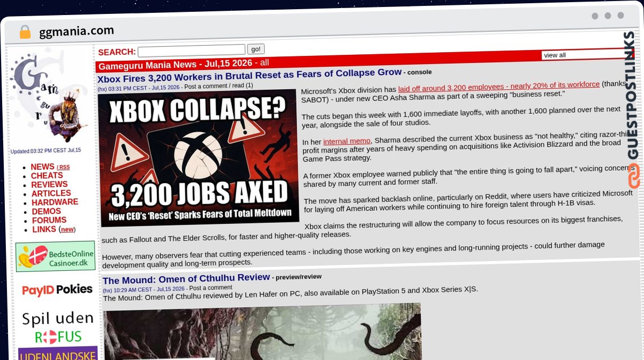Image resolution: width=644 pixels, height=360 pixels.
Task: Click the Gameguru Mania News date header
Action: click(175, 64)
